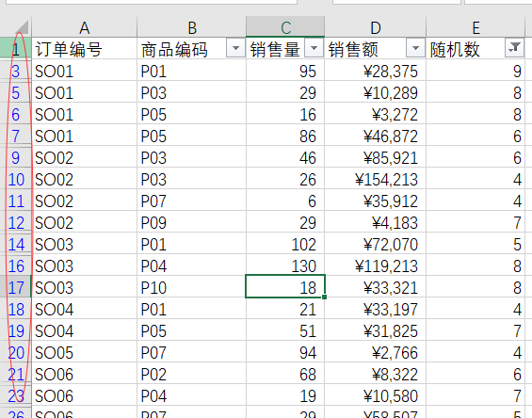The image size is (532, 418).
Task: Select row 3 header
Action: click(16, 71)
